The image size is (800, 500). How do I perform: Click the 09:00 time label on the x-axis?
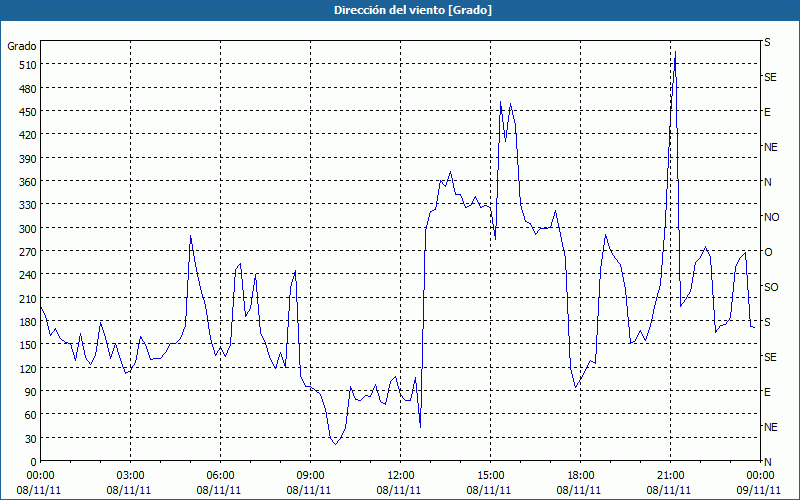click(311, 476)
